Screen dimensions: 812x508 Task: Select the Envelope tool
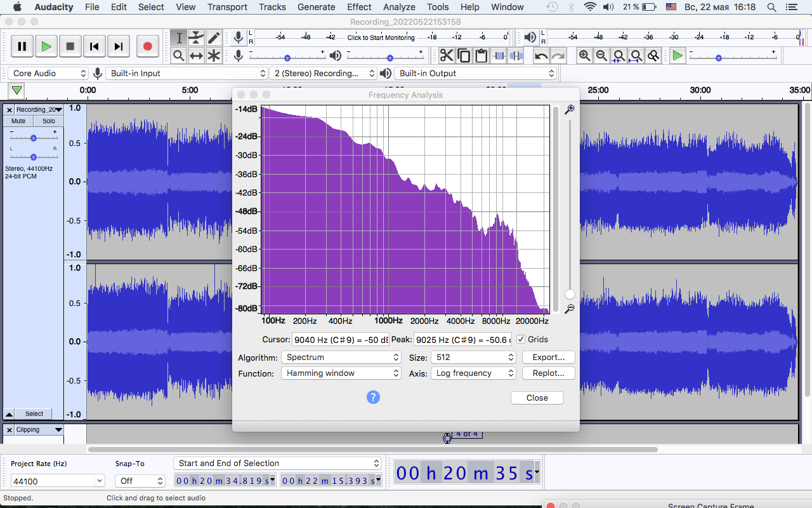197,38
